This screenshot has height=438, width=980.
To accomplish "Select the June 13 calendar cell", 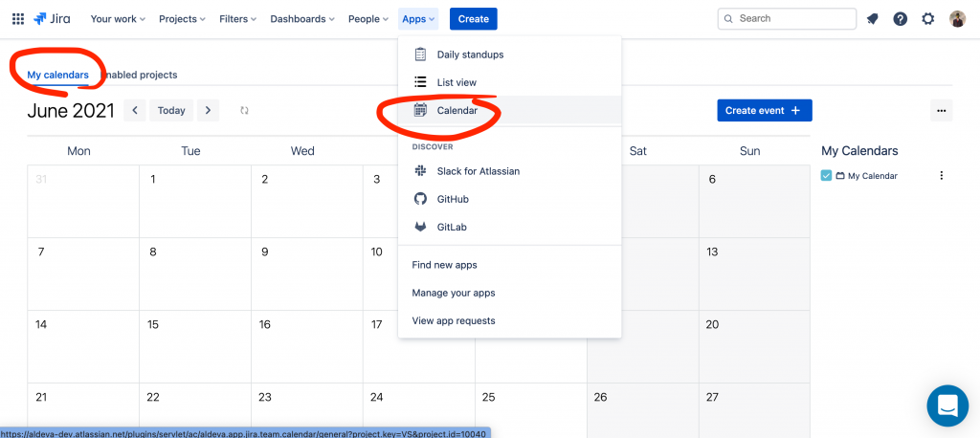I will (754, 274).
